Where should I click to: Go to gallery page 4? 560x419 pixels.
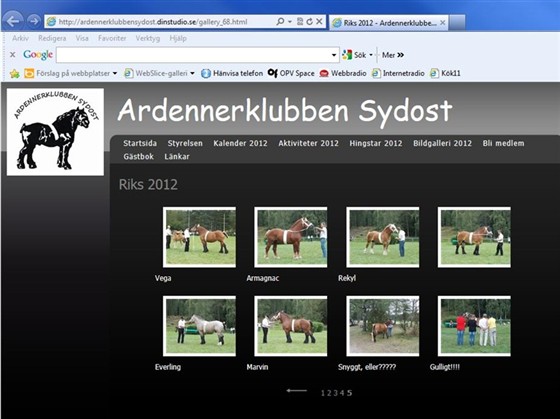coord(342,393)
